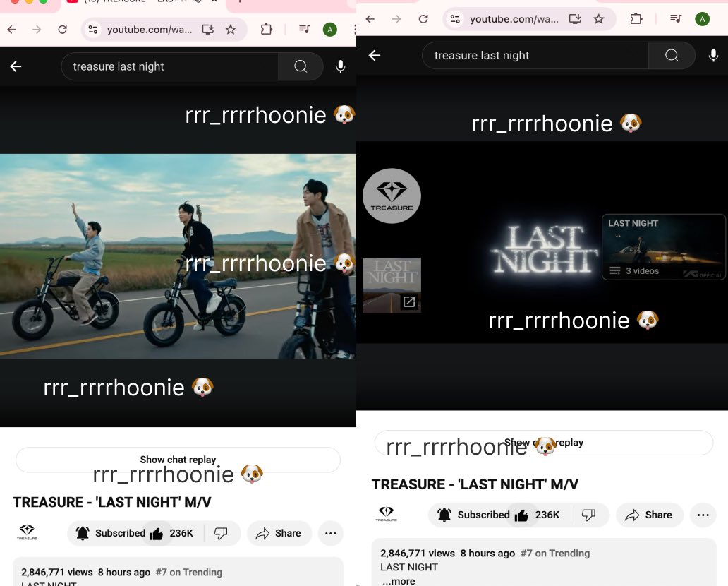Click Show chat replay in left window
Viewport: 728px width, 586px height.
pos(178,460)
